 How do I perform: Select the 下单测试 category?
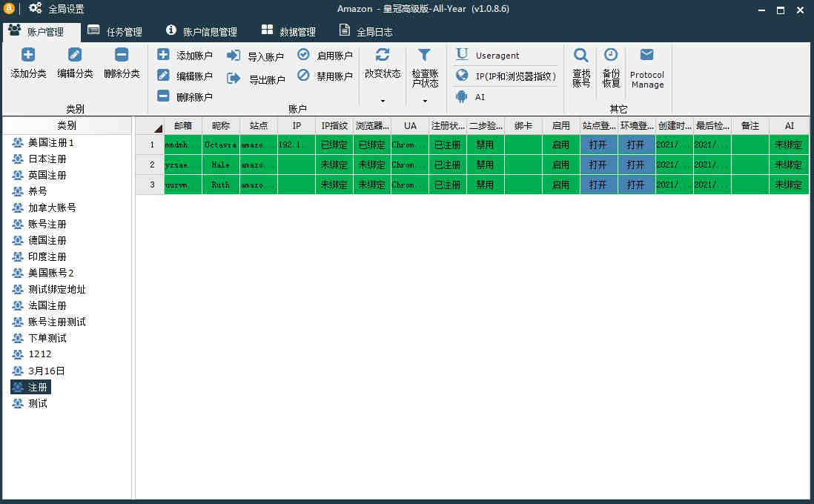coord(39,338)
